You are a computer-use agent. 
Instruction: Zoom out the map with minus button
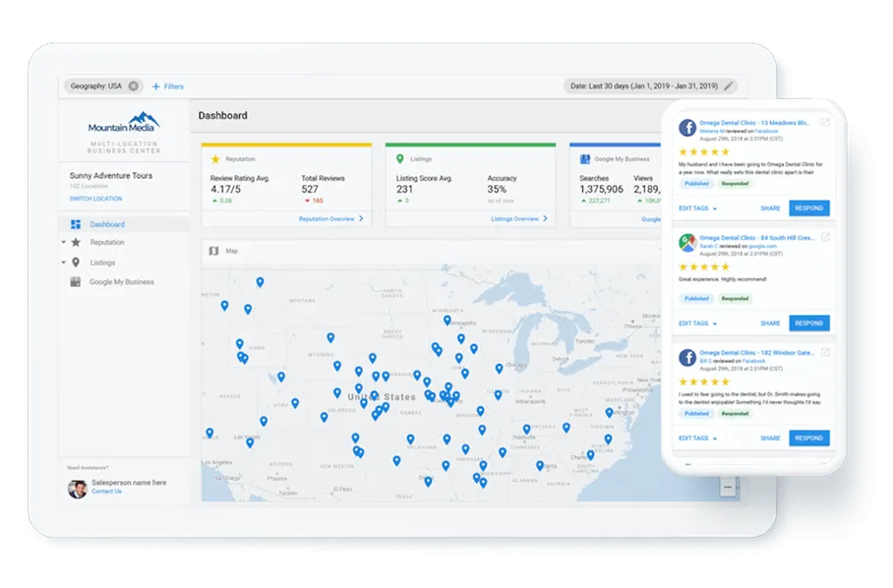point(728,486)
